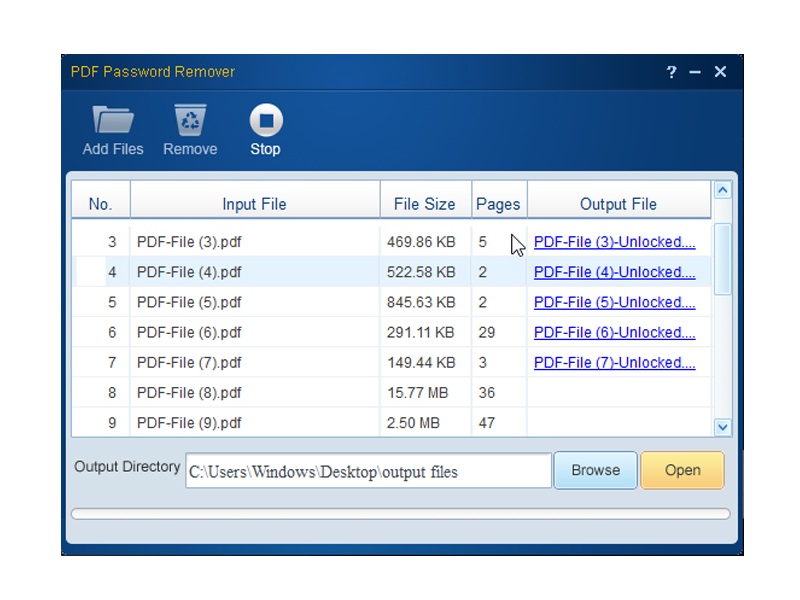The image size is (800, 600).
Task: Click the pages value 47
Action: pyautogui.click(x=487, y=422)
